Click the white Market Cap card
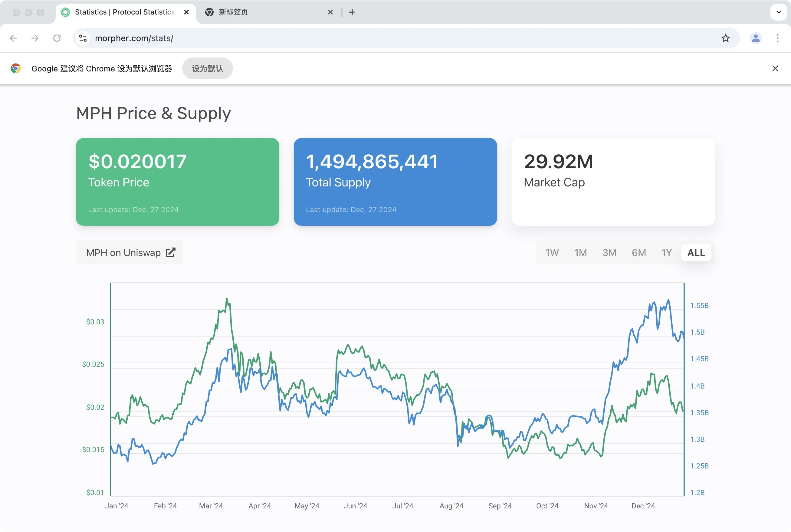 click(x=613, y=182)
